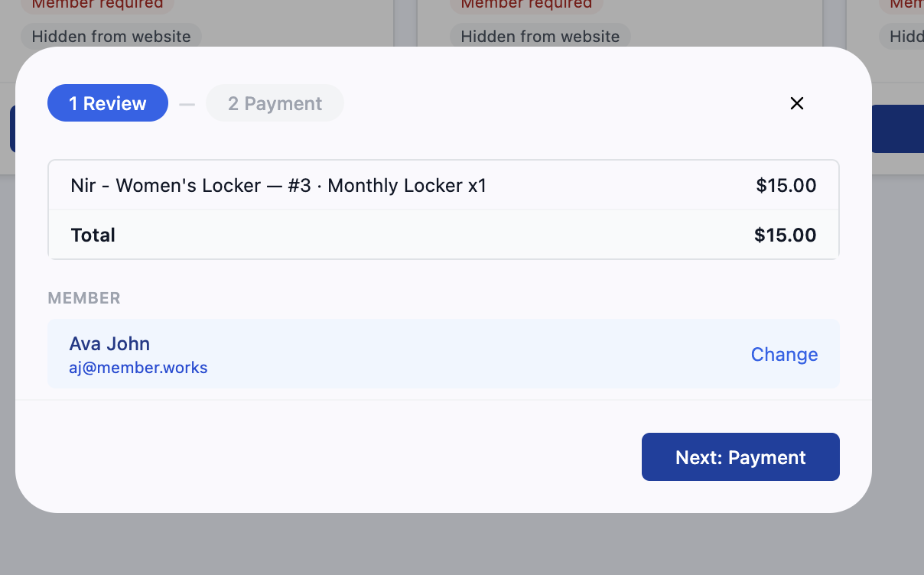Click the Women's Locker Monthly Locker line item

point(278,185)
